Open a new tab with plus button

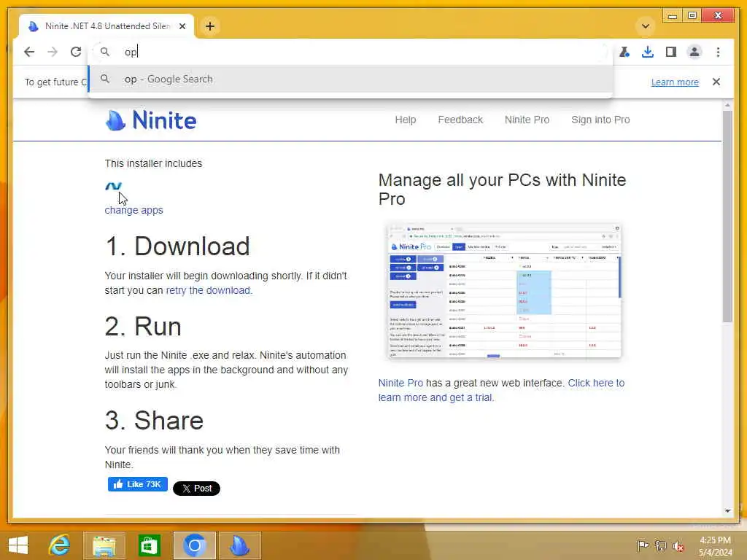(x=210, y=26)
